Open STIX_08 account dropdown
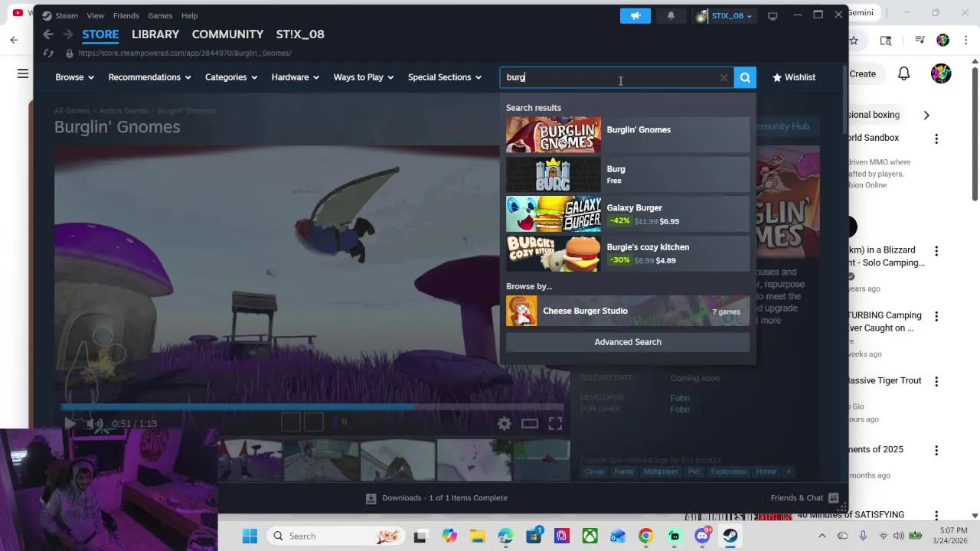 click(724, 15)
